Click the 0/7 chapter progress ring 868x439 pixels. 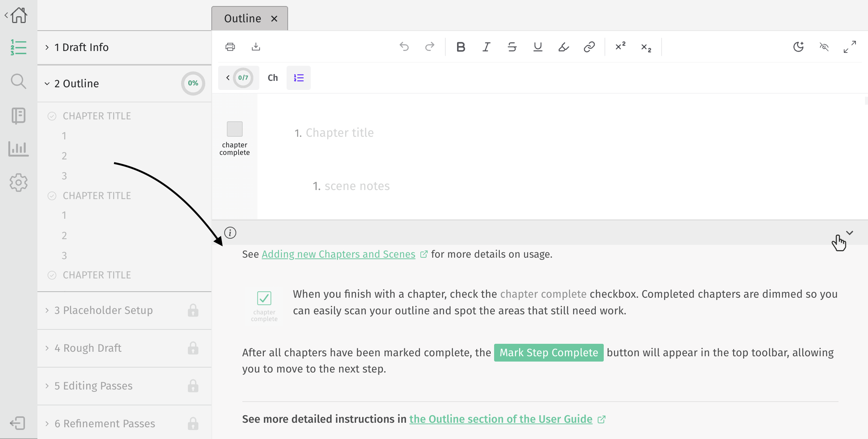pos(243,78)
